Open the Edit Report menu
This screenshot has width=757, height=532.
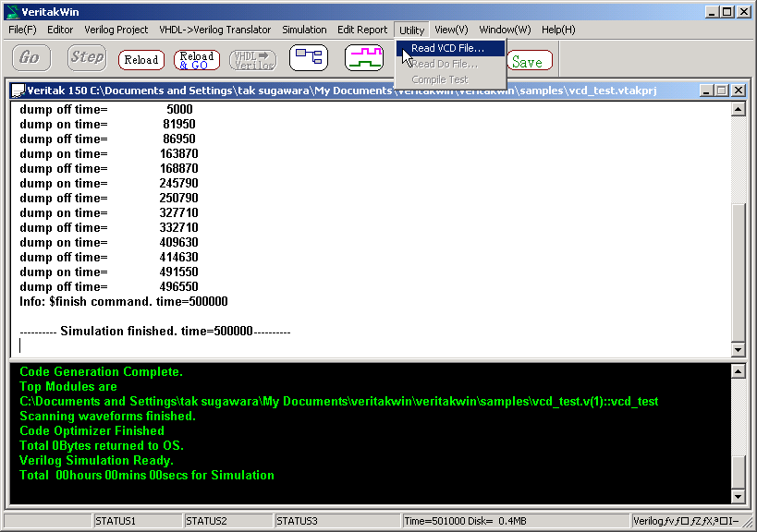pos(362,30)
